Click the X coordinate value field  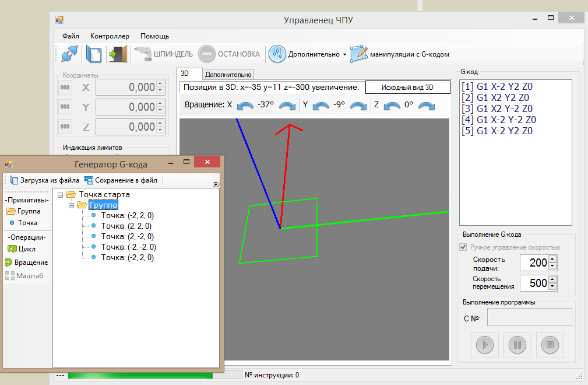point(126,87)
